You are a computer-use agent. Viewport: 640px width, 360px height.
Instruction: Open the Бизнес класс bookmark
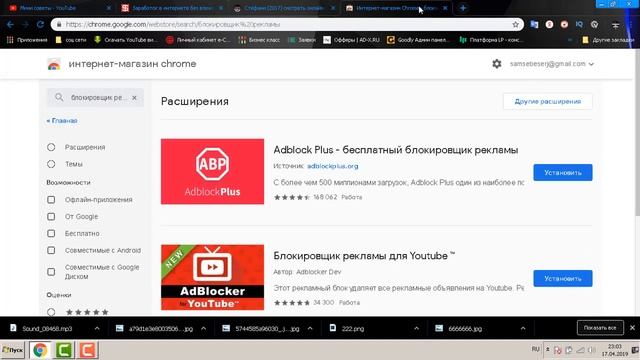[260, 40]
